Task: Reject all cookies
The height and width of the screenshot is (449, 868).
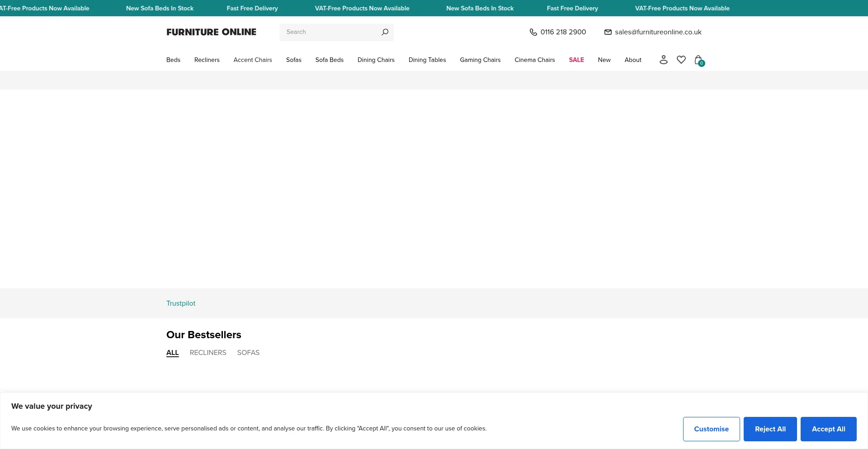Action: tap(770, 429)
